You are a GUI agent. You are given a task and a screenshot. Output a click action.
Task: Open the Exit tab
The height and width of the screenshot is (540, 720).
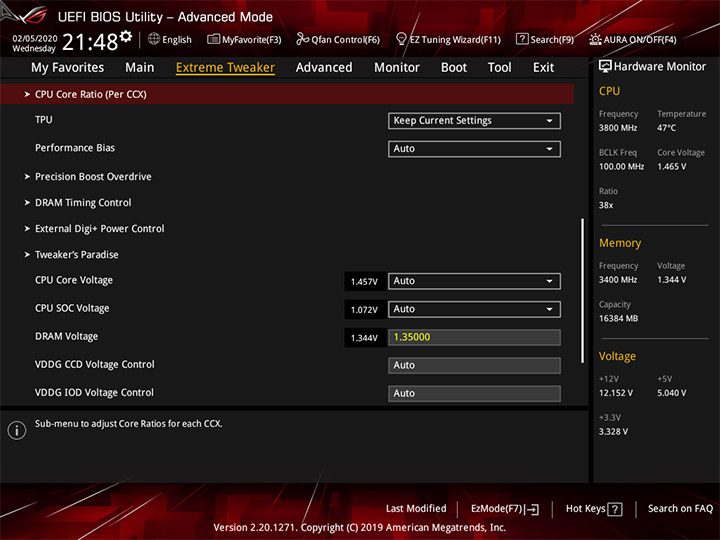pyautogui.click(x=543, y=68)
